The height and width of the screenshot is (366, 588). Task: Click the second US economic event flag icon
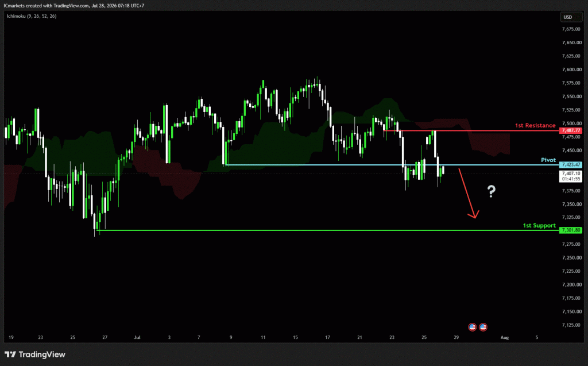[x=483, y=327]
